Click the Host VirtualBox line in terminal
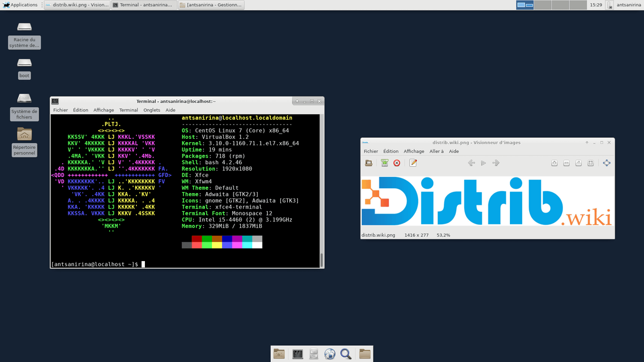644x362 pixels. [x=215, y=137]
